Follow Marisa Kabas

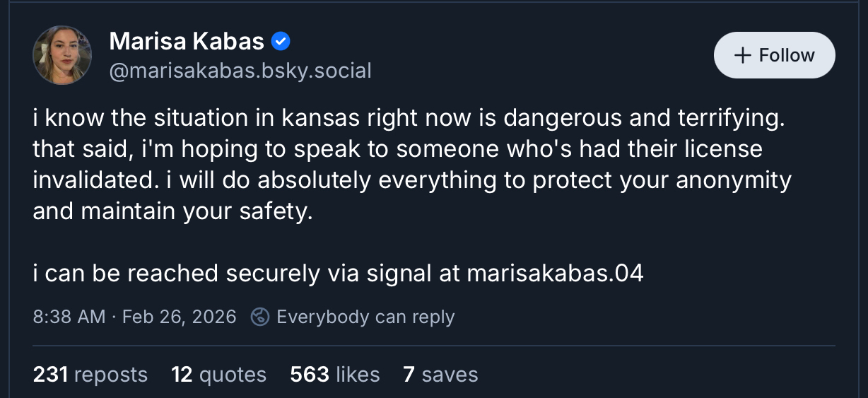774,55
